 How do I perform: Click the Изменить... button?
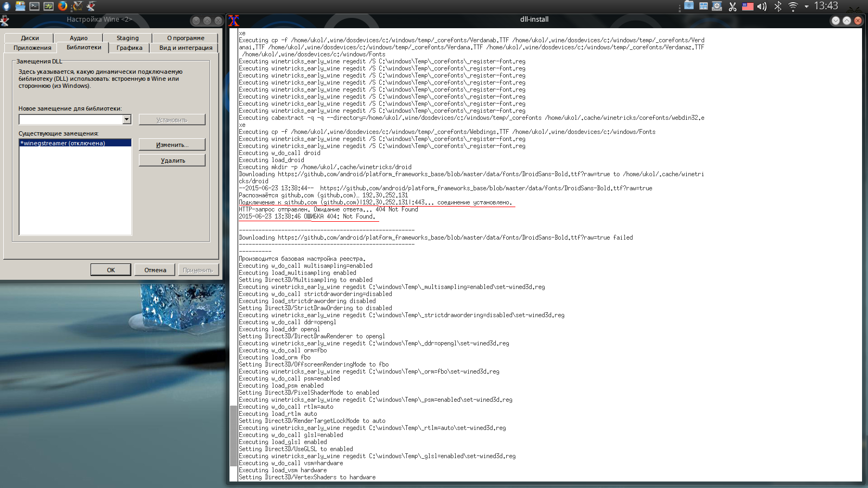(x=172, y=145)
